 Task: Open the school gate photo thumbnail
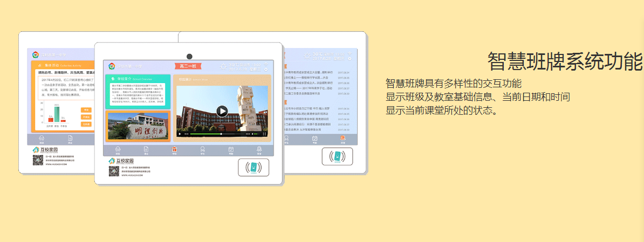[138, 127]
